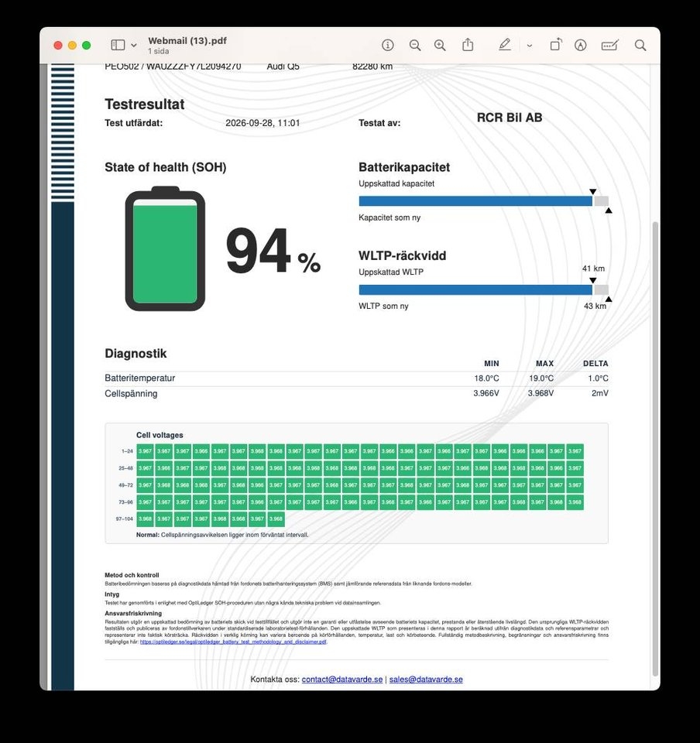Click the Metod och kontroll heading

(132, 575)
